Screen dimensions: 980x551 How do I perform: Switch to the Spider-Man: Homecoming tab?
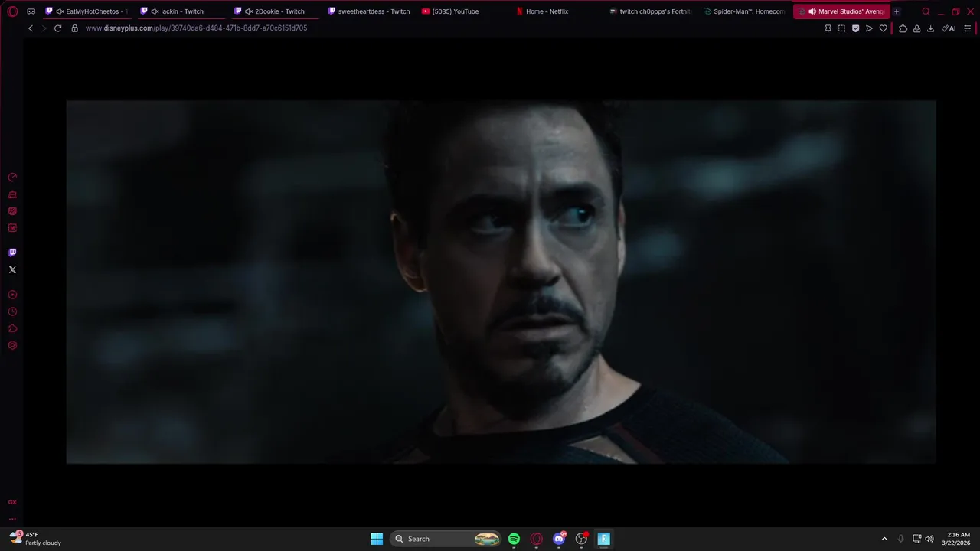tap(745, 11)
